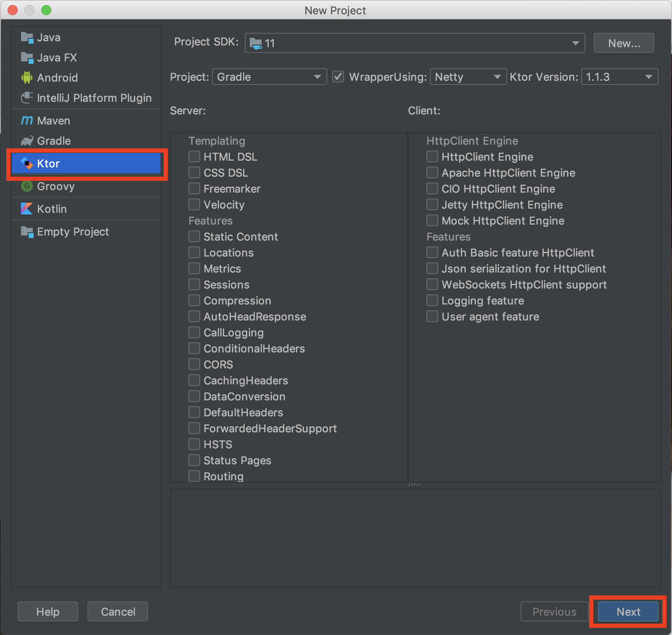
Task: Choose Maven from the project list
Action: (x=86, y=121)
